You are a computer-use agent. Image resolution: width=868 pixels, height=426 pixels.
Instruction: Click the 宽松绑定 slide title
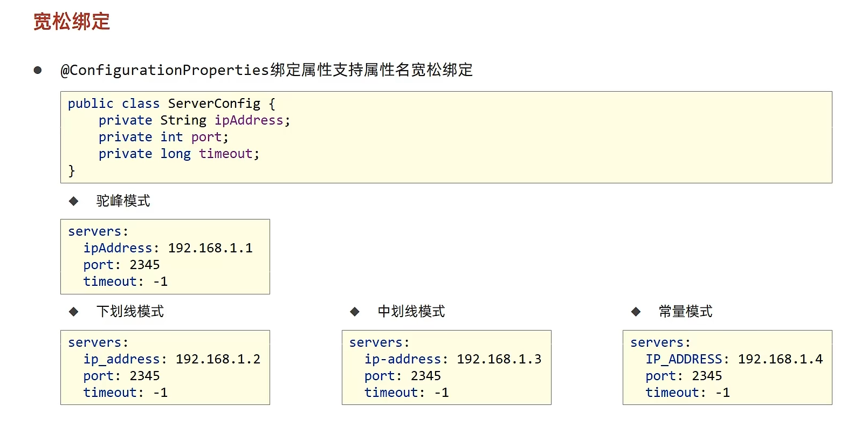click(72, 22)
